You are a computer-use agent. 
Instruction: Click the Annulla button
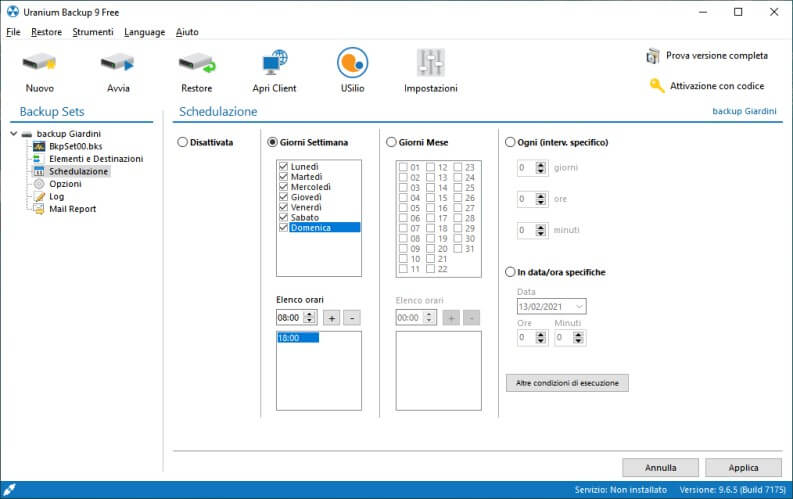[x=660, y=468]
